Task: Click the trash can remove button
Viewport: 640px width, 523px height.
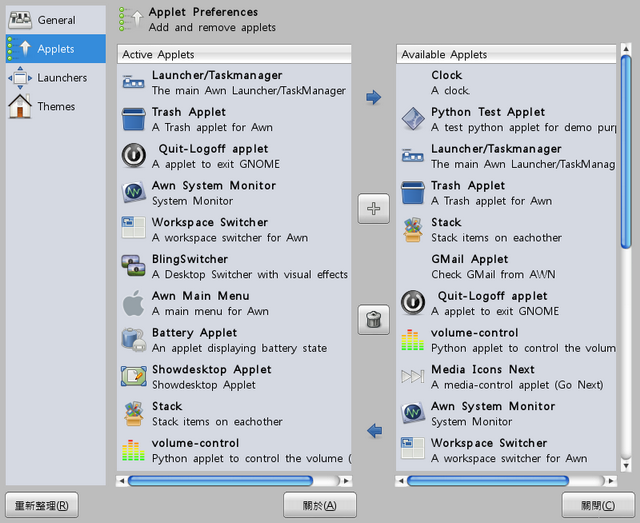Action: point(373,320)
